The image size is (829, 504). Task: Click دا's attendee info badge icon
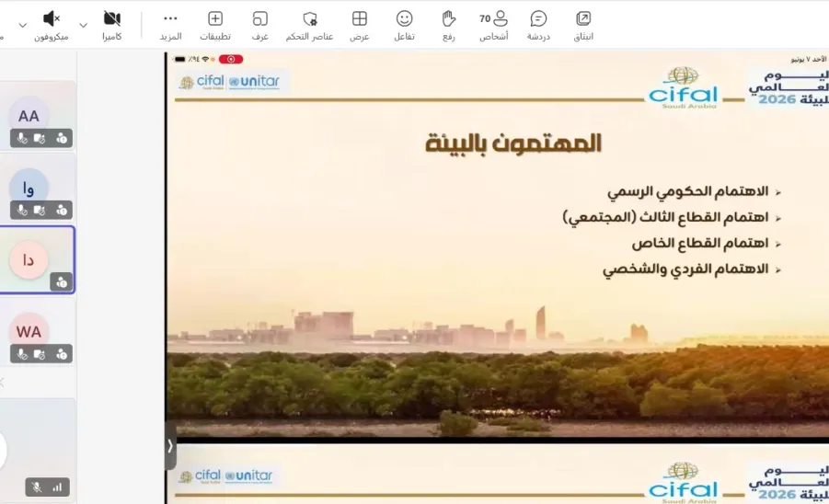[x=62, y=282]
